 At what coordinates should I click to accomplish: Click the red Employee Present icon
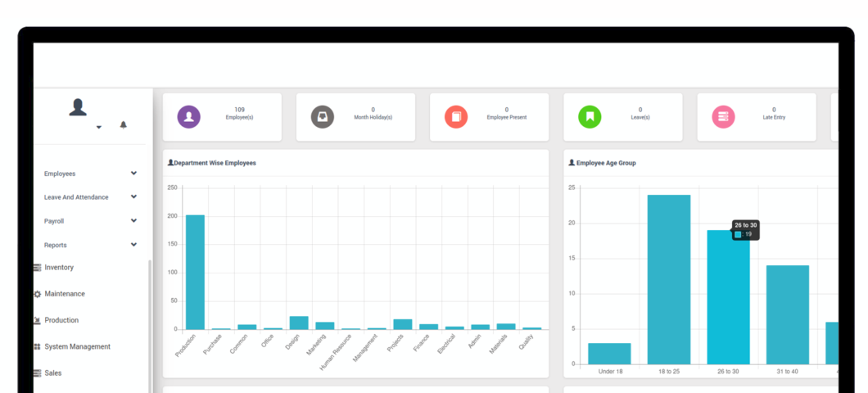pos(456,117)
